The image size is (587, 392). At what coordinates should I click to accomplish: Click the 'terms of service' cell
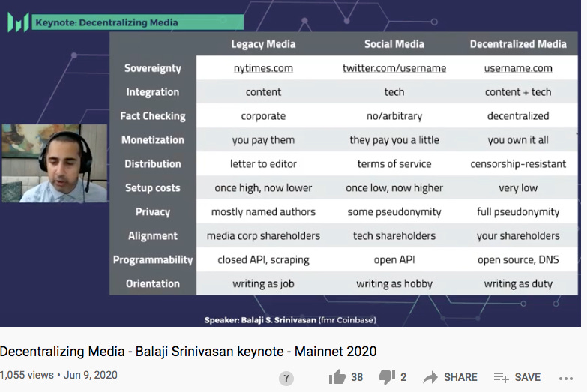pyautogui.click(x=394, y=164)
